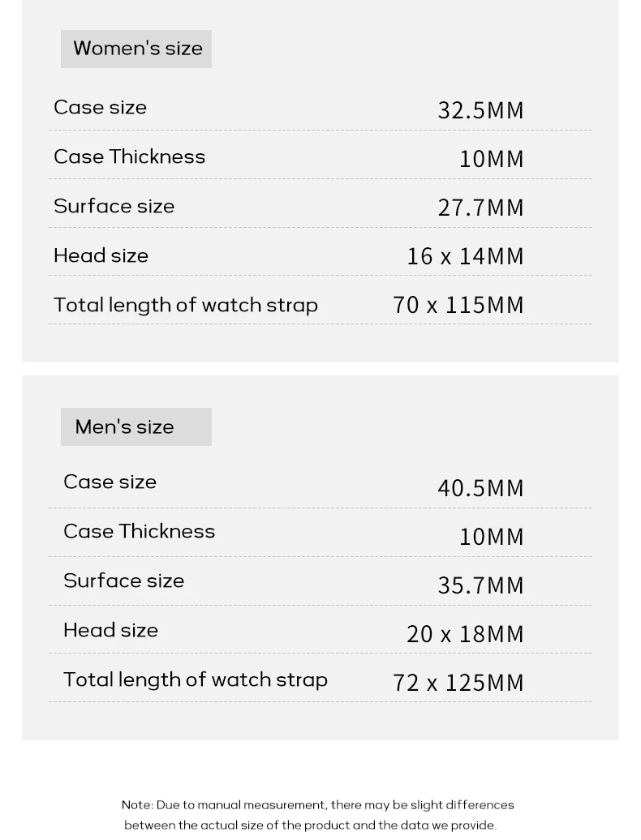Click the 27.7MM surface size value
Image resolution: width=641 pixels, height=840 pixels.
point(480,208)
